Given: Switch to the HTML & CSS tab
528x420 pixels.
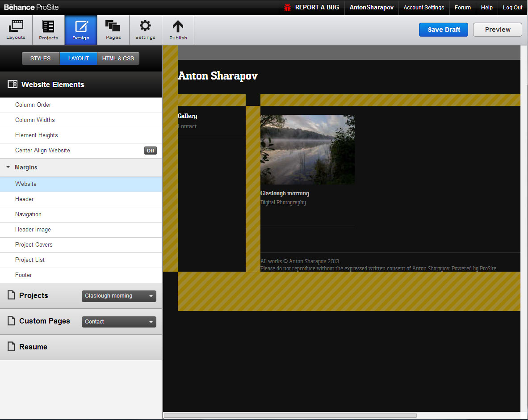Looking at the screenshot, I should point(118,59).
